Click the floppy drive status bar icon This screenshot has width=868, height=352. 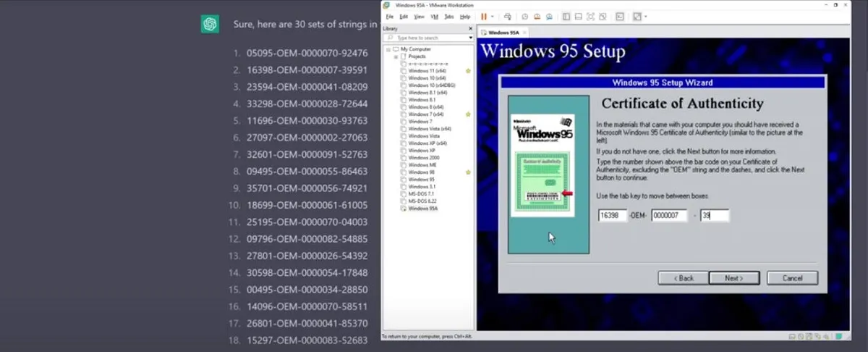click(x=809, y=336)
